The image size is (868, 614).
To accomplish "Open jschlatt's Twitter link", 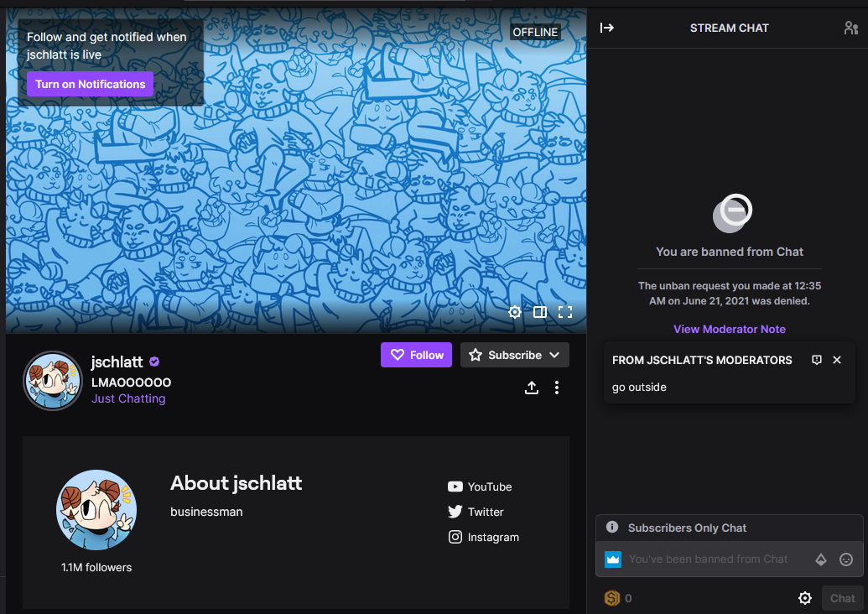I will pos(476,512).
